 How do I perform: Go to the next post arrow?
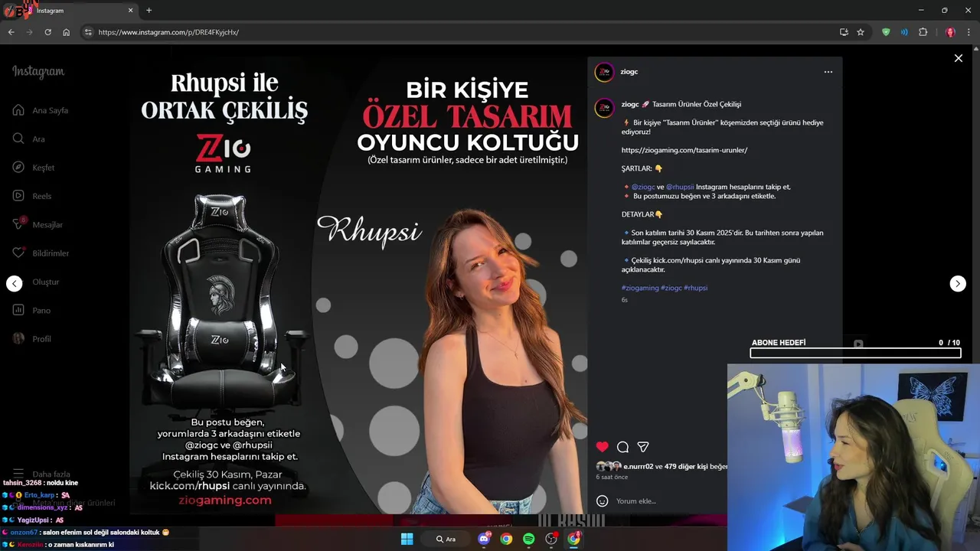[958, 283]
